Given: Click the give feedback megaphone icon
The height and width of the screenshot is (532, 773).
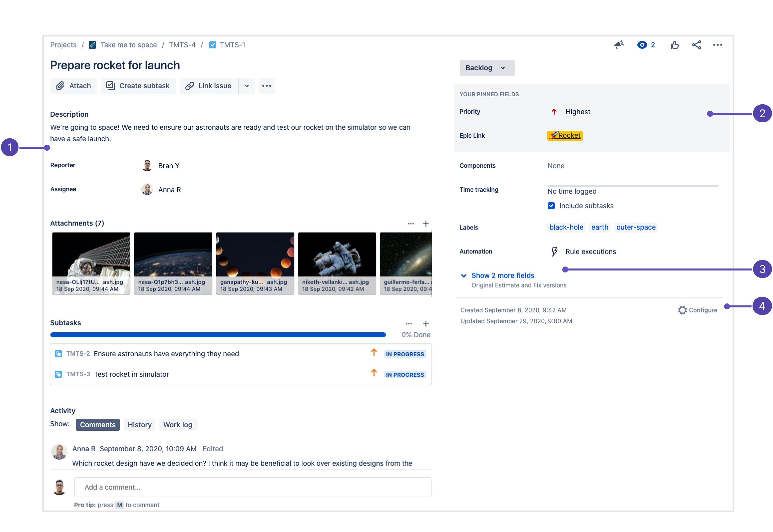Looking at the screenshot, I should [x=619, y=45].
